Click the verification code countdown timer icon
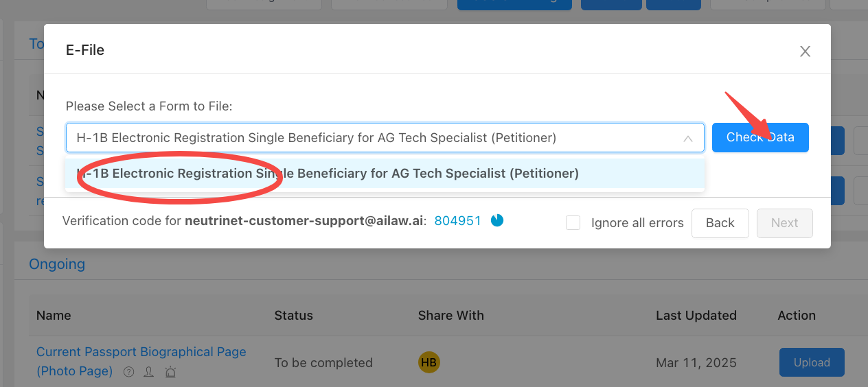Image resolution: width=868 pixels, height=387 pixels. click(497, 220)
